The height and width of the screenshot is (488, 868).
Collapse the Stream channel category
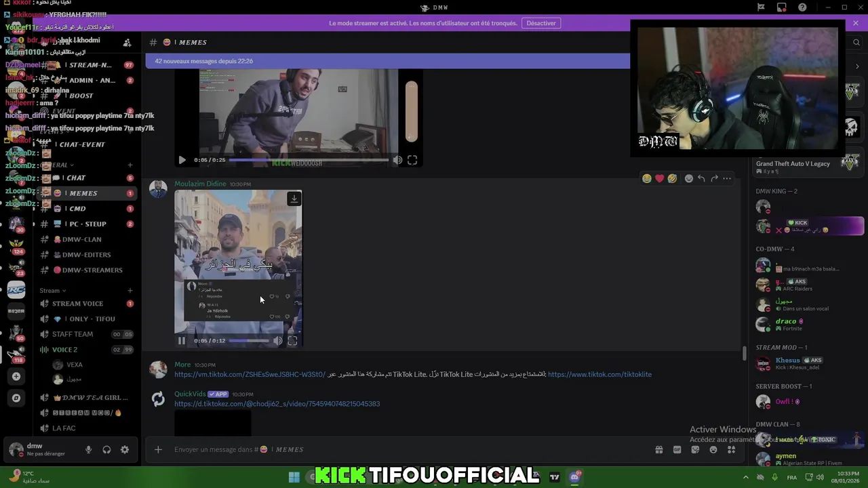(x=52, y=291)
